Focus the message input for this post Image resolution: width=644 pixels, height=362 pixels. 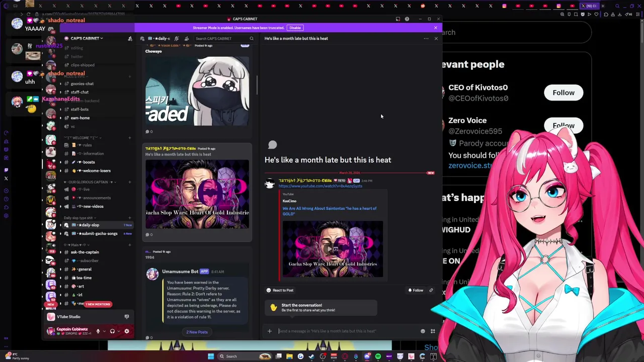point(347,331)
